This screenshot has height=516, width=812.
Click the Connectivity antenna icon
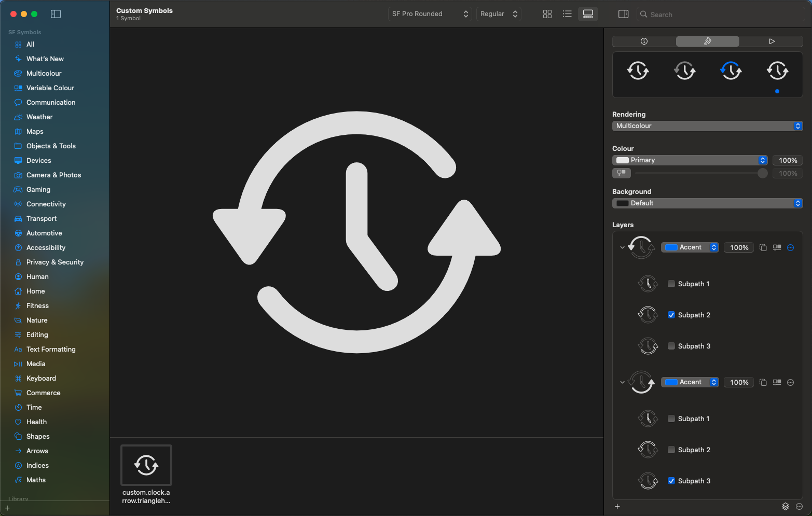point(18,204)
